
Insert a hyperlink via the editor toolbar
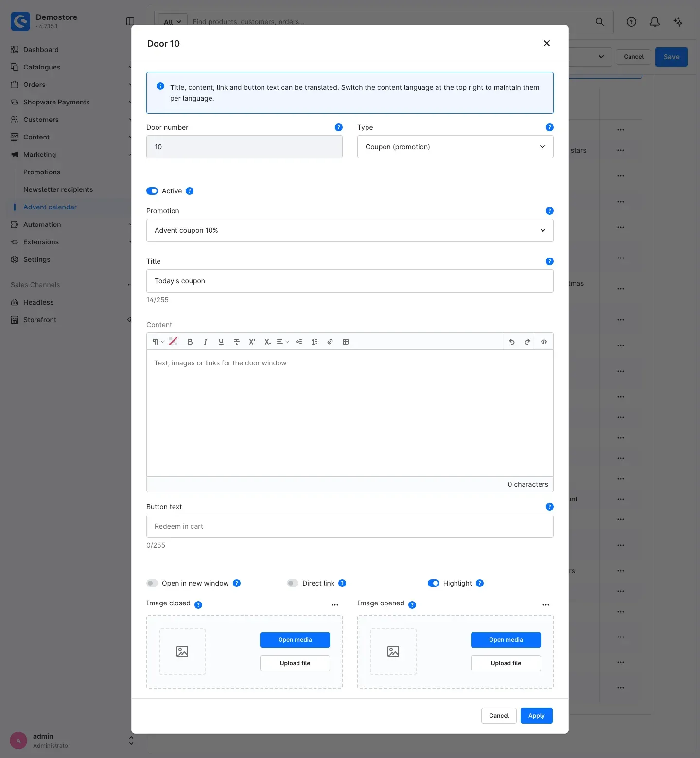click(x=330, y=342)
